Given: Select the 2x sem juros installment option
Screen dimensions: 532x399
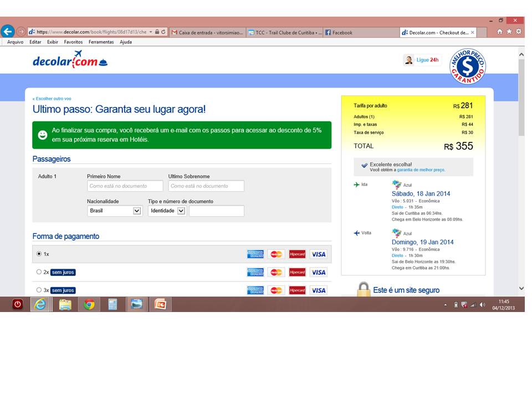Looking at the screenshot, I should pos(39,272).
